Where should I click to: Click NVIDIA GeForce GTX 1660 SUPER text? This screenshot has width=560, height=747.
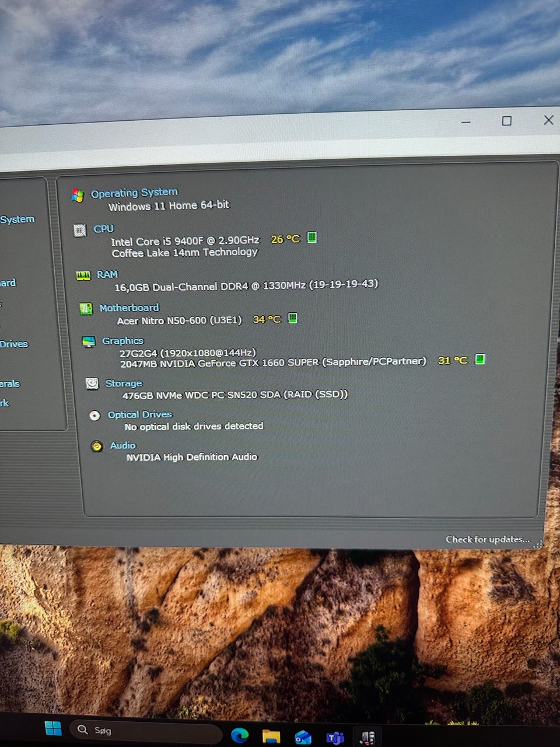273,362
